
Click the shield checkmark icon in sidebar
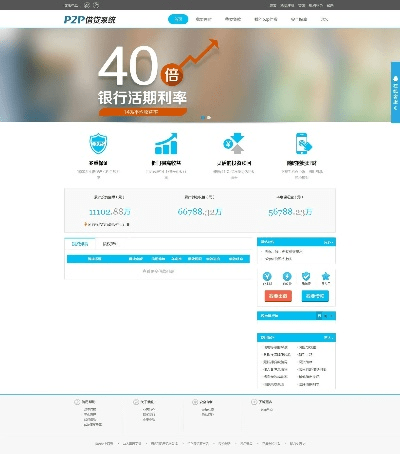(x=306, y=276)
